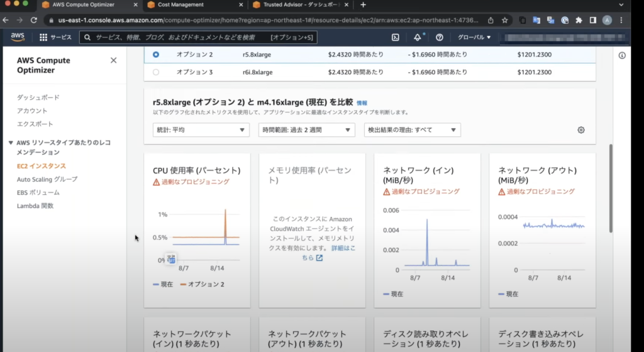The width and height of the screenshot is (644, 352).
Task: Click Network In over-provisioning warning icon
Action: 387,192
